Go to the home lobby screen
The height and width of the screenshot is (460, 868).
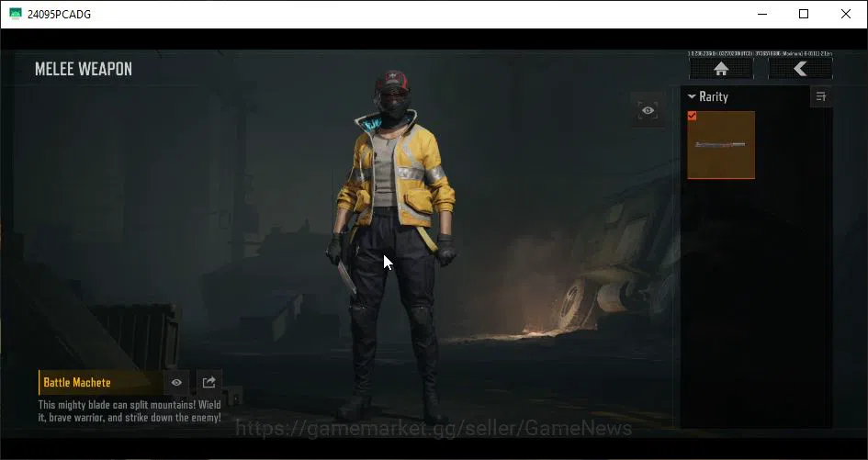tap(721, 69)
